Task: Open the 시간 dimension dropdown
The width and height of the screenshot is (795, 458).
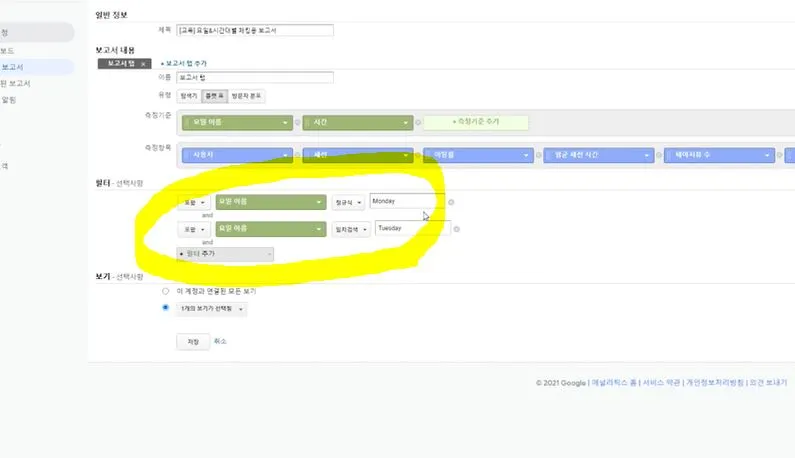Action: 358,122
